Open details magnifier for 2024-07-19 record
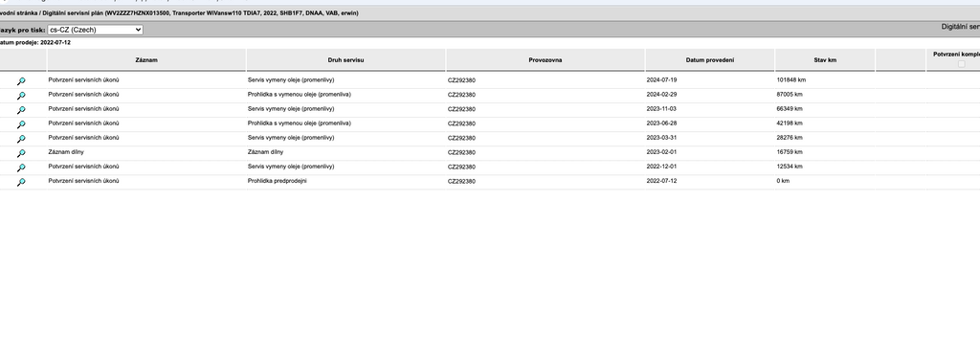The height and width of the screenshot is (357, 980). tap(21, 81)
